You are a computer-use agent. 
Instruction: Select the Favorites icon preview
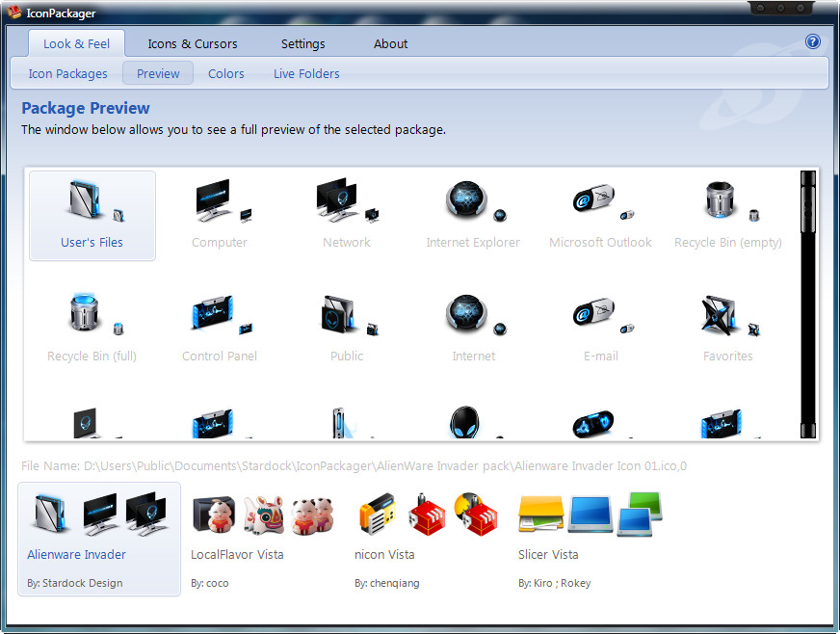[727, 330]
